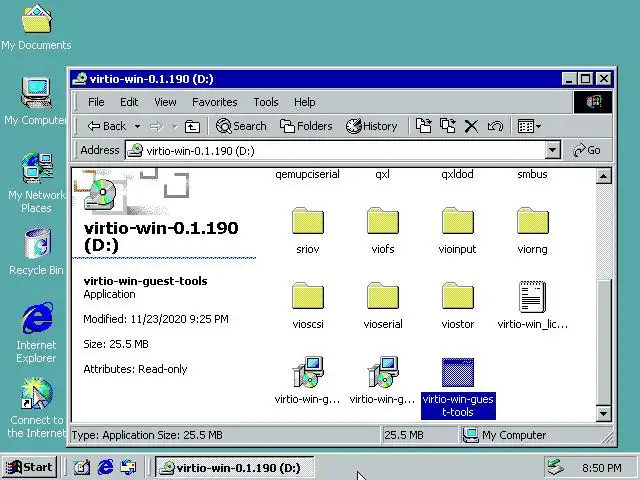Open My Documents on the desktop
The image size is (640, 480).
point(36,27)
